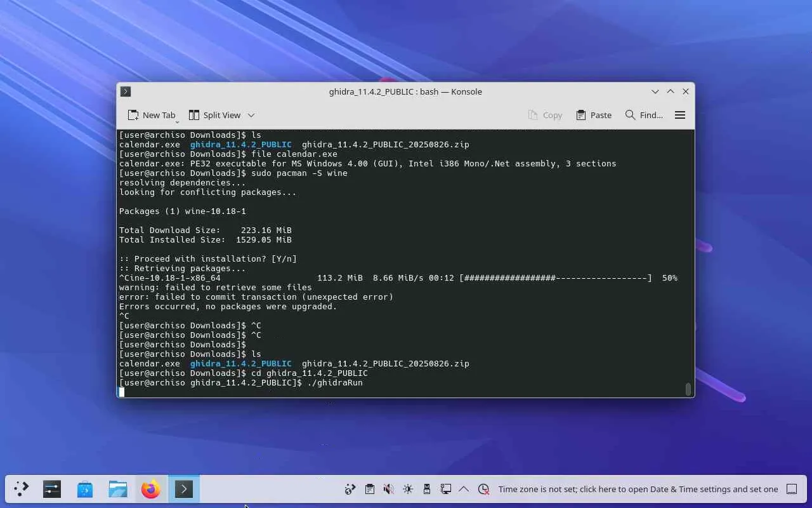Click the download progress bar at 50%
The width and height of the screenshot is (812, 508).
556,278
